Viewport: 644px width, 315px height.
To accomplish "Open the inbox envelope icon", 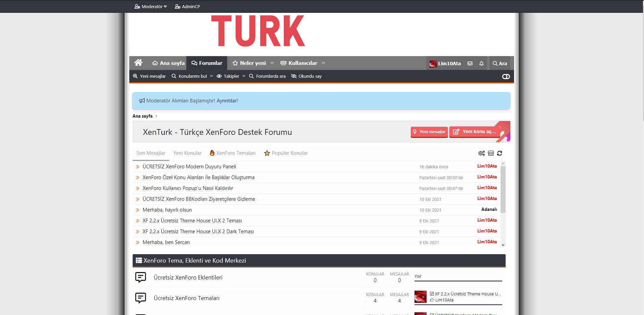I will (x=470, y=64).
